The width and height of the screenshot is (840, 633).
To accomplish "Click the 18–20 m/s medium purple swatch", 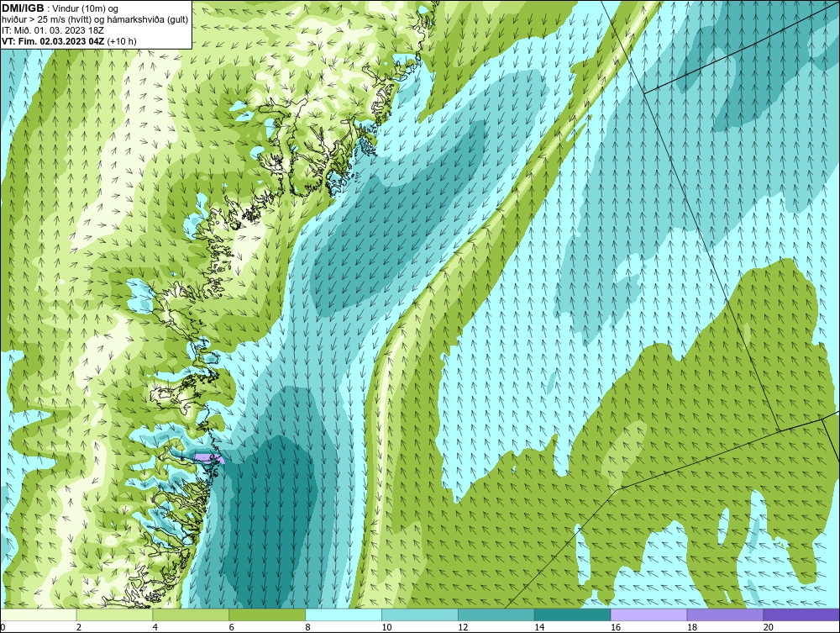I will point(726,615).
